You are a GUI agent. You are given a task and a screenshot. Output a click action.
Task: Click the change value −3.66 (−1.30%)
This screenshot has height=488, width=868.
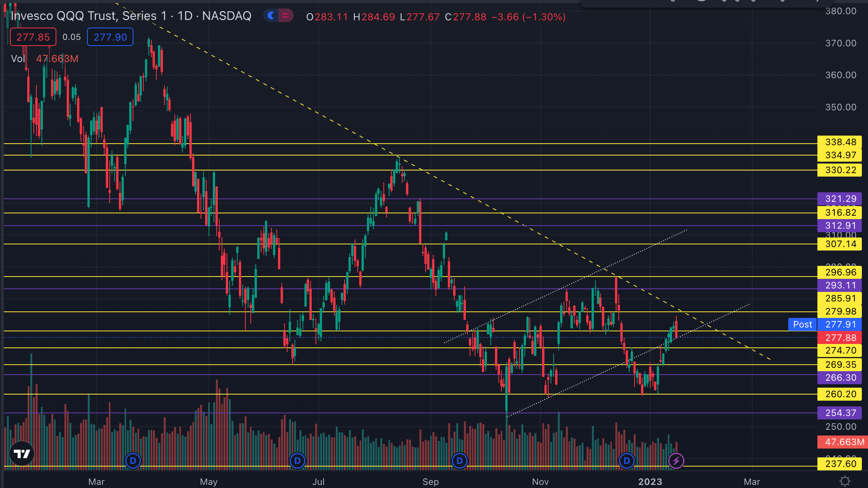pyautogui.click(x=528, y=17)
